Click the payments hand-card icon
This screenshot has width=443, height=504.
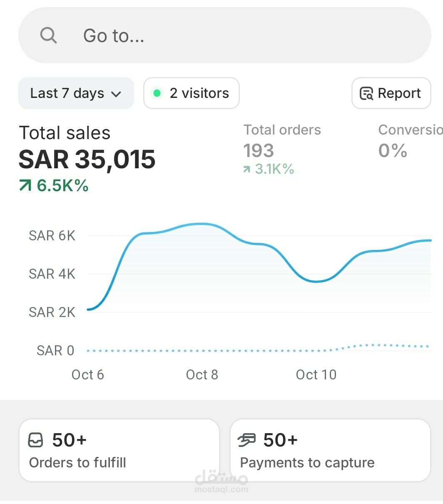(246, 440)
